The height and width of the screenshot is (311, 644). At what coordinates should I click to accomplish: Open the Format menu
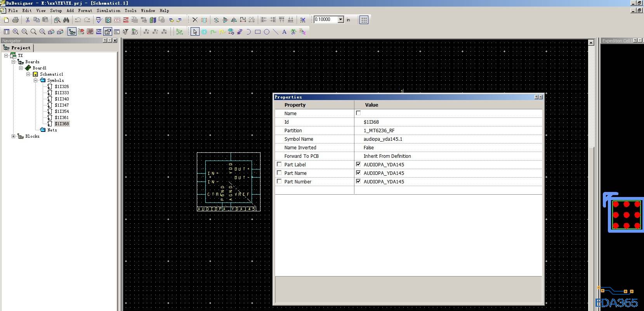[x=85, y=10]
